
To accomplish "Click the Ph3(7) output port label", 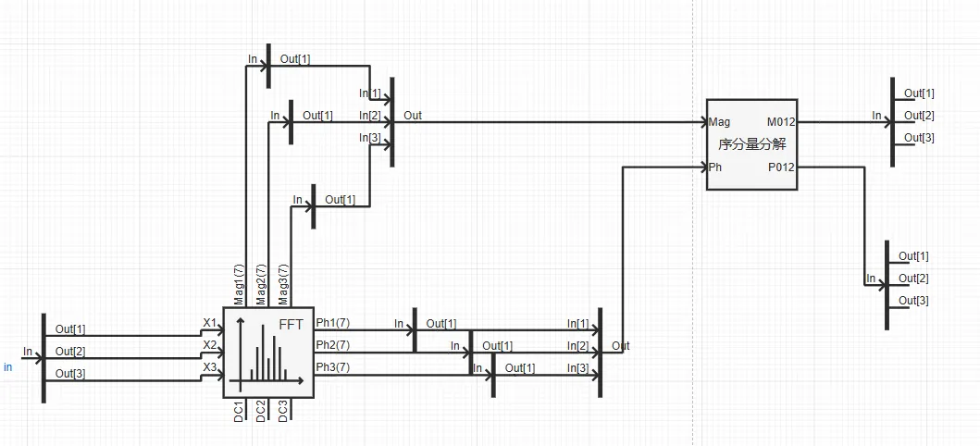I will [333, 367].
